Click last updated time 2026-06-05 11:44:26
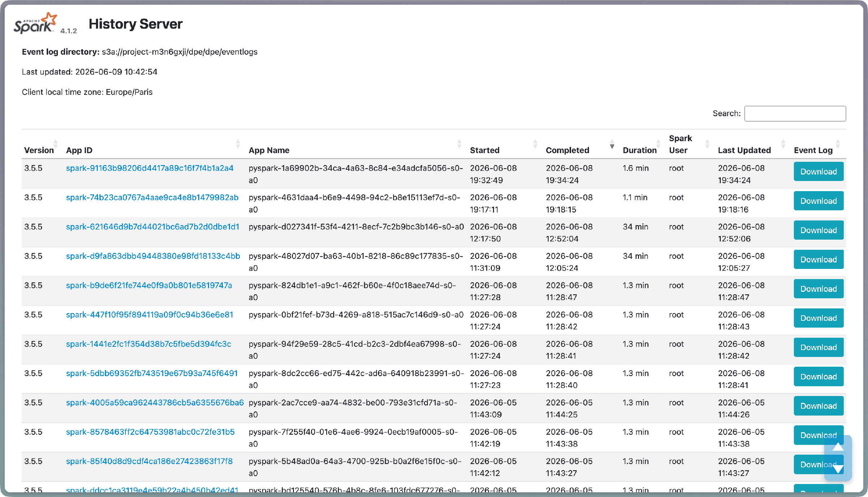 (x=741, y=409)
